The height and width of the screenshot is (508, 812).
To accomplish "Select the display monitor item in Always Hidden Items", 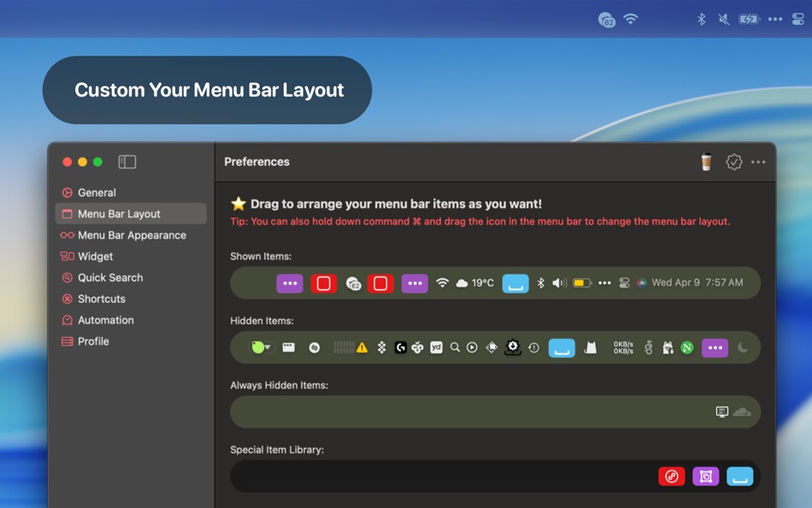I will pos(722,411).
